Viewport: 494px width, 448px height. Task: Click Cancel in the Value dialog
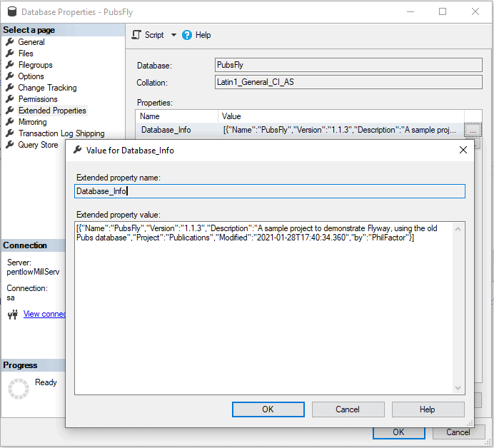tap(348, 409)
